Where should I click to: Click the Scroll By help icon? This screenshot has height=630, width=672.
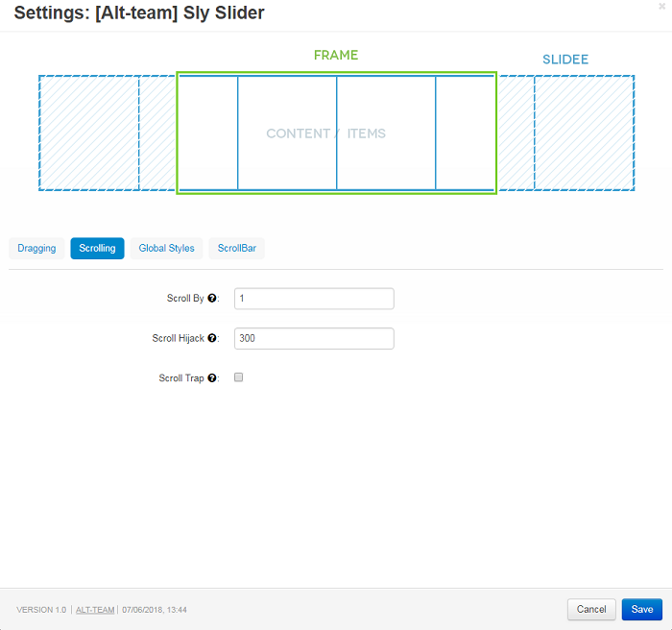[x=212, y=298]
